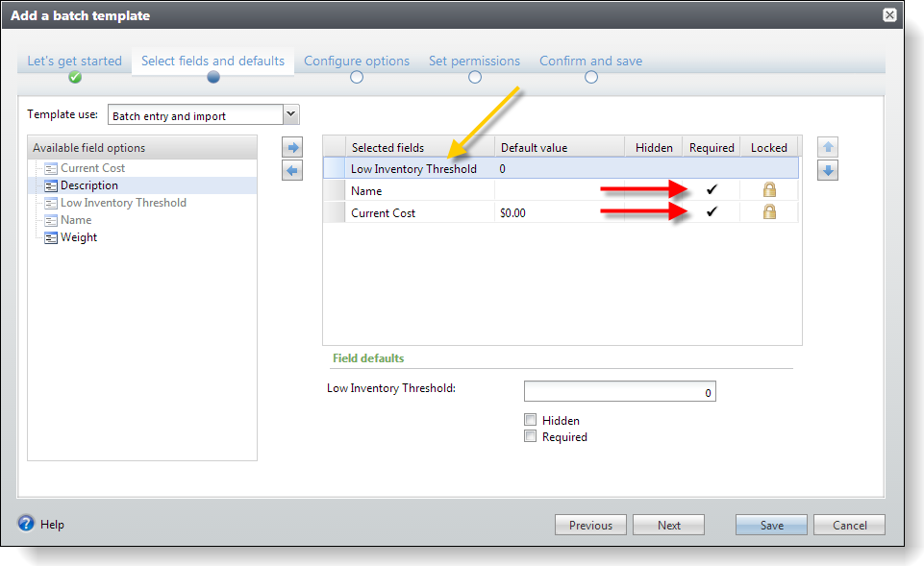The width and height of the screenshot is (924, 566).
Task: Open the Confirm and save tab
Action: tap(590, 62)
